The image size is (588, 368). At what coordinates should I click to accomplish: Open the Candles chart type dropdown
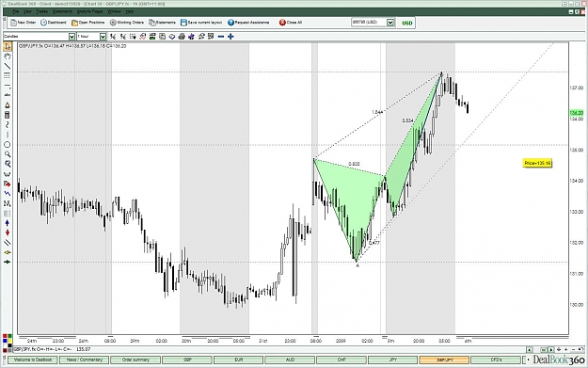72,37
